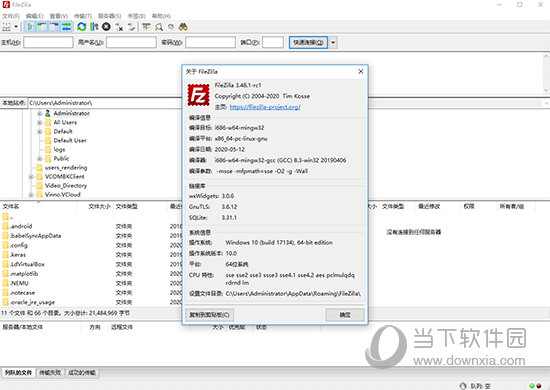This screenshot has width=550, height=390.
Task: Click Copy to clipboard button in dialog
Action: click(x=209, y=315)
